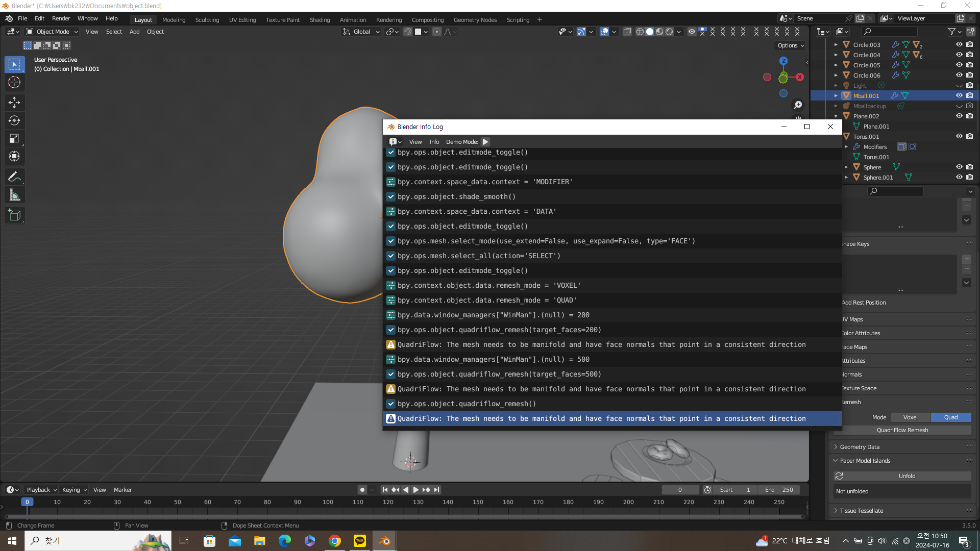Open the Keying dropdown in timeline
Viewport: 980px width, 551px height.
coord(74,490)
